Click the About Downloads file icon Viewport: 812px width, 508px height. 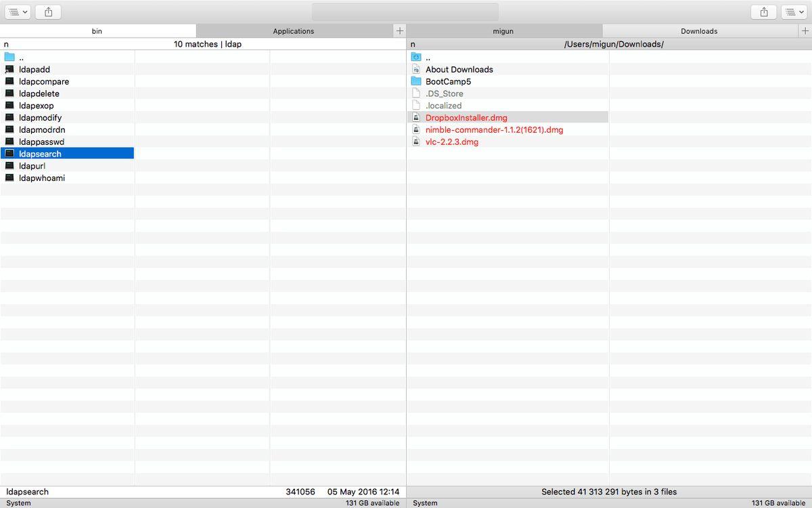(416, 70)
